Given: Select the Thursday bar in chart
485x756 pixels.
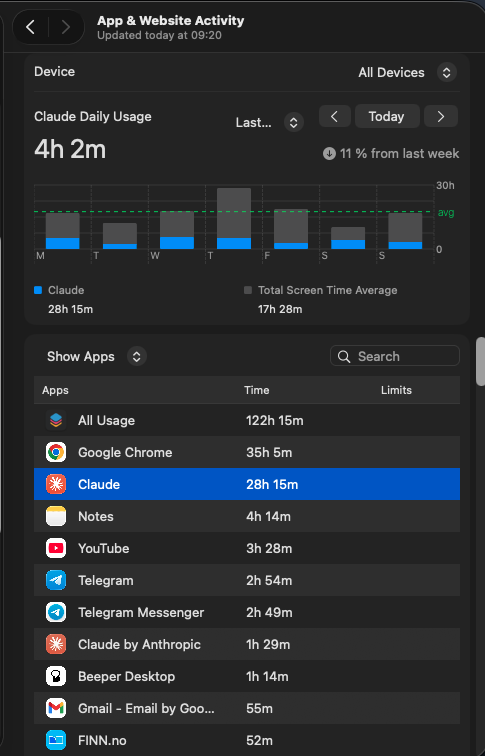Looking at the screenshot, I should click(234, 218).
